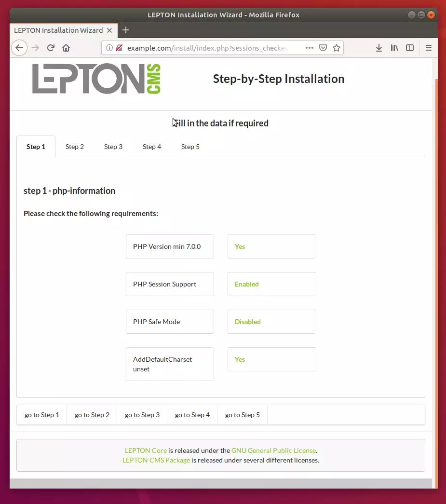The width and height of the screenshot is (446, 504).
Task: Open the Library bookshelf icon
Action: 394,48
